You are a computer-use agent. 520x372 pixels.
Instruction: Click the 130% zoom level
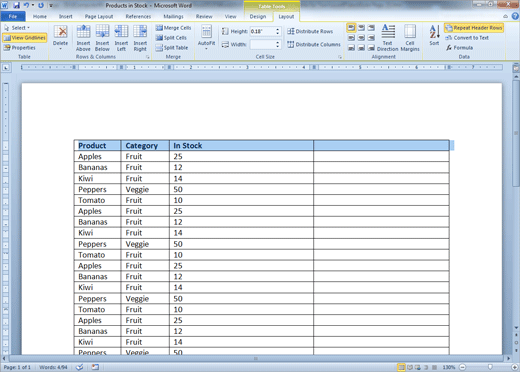tap(448, 367)
